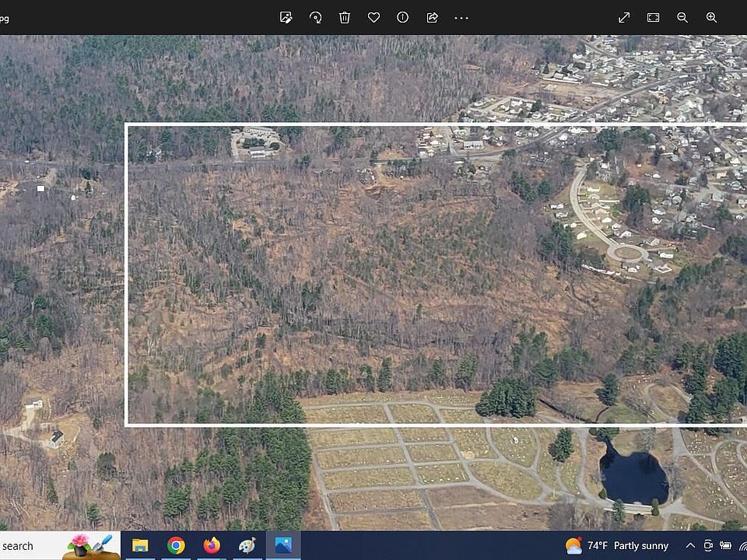Zoom in on the photo

coord(710,17)
